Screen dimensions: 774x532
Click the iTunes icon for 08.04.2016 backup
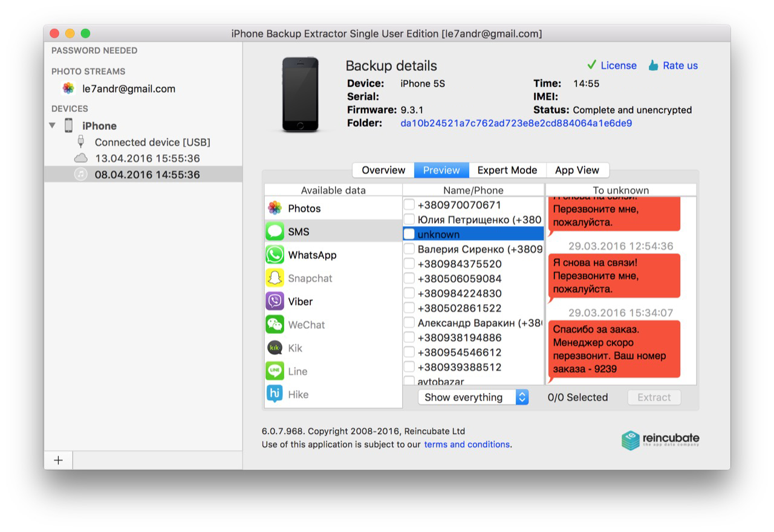(81, 175)
